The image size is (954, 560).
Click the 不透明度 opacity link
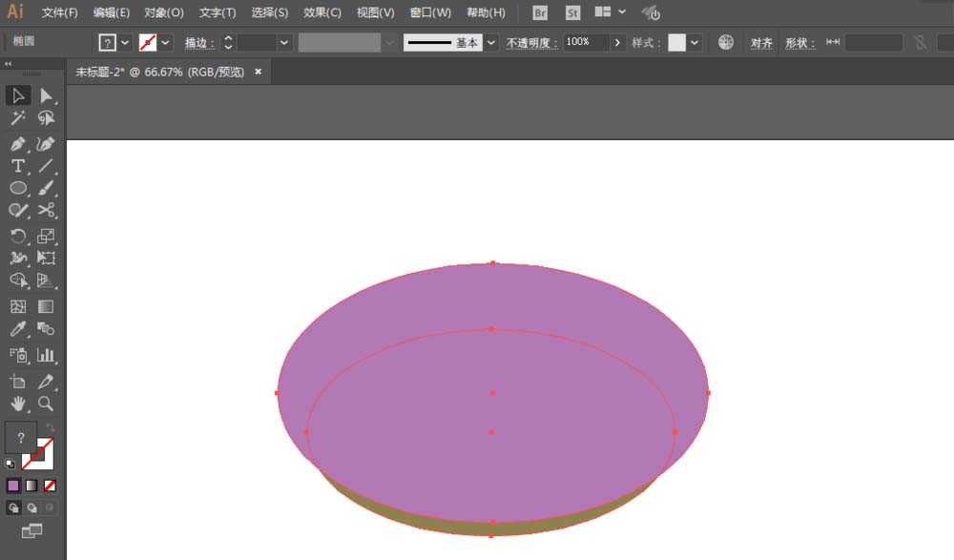[531, 43]
